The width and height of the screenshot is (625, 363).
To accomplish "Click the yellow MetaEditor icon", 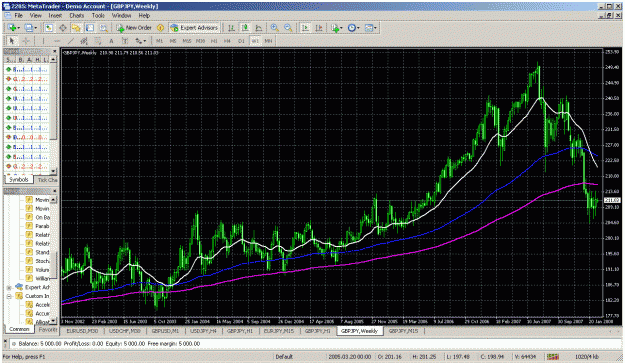I will tap(160, 27).
